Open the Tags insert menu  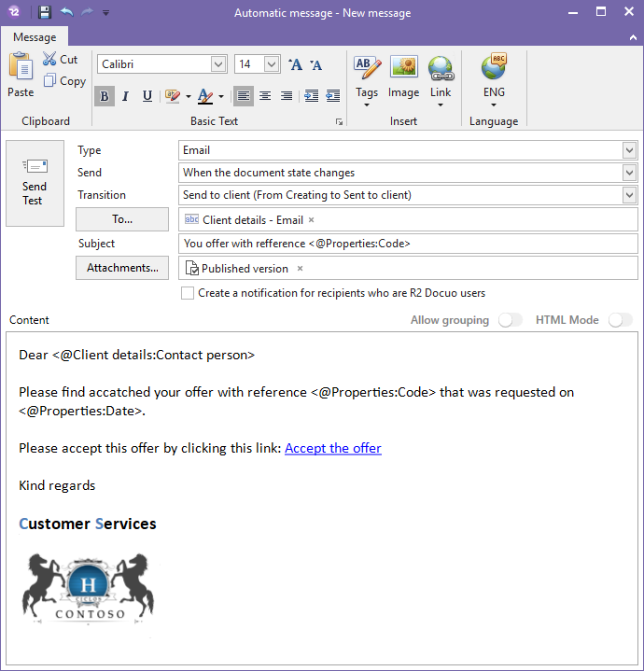[367, 80]
